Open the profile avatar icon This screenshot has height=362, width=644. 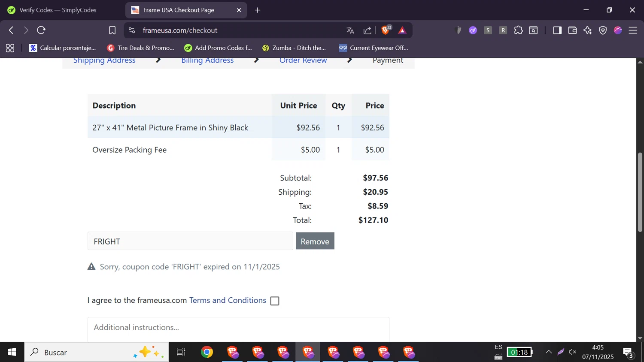618,30
